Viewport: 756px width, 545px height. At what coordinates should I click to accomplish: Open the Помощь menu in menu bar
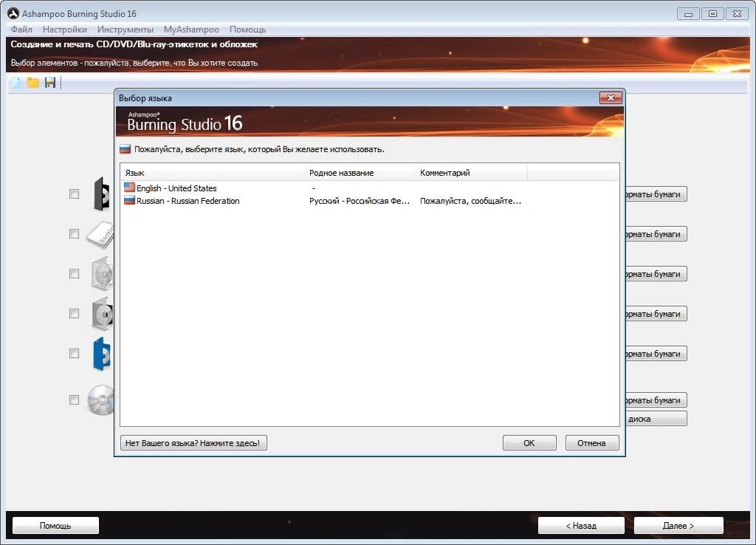247,30
